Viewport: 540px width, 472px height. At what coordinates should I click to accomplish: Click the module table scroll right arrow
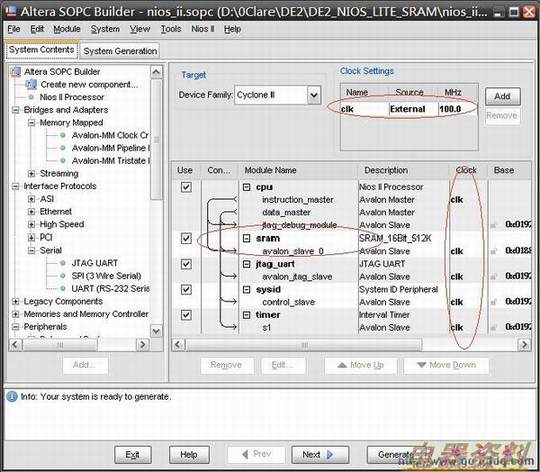(524, 345)
